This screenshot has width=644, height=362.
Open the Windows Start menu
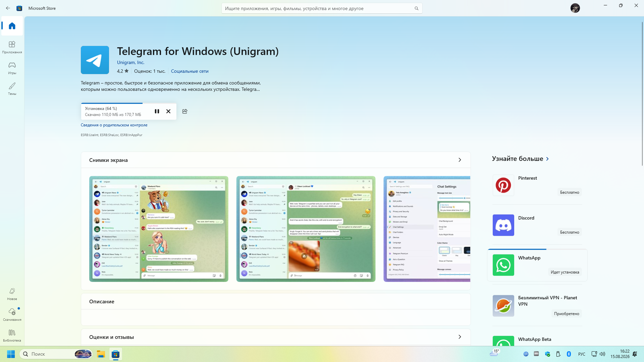pos(11,354)
